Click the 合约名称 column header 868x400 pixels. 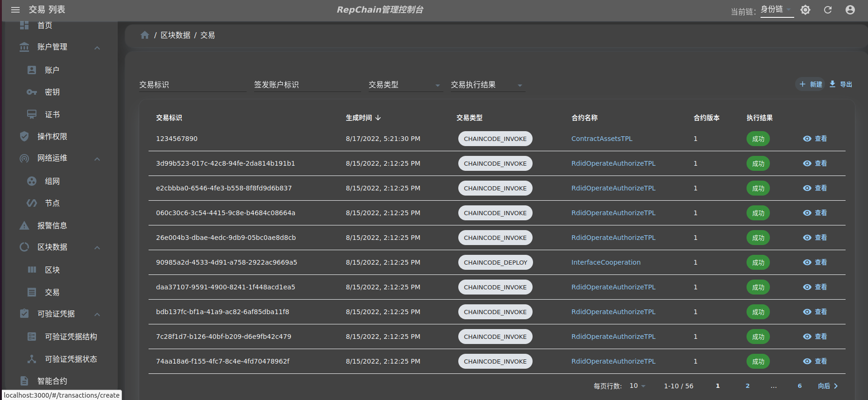[584, 118]
